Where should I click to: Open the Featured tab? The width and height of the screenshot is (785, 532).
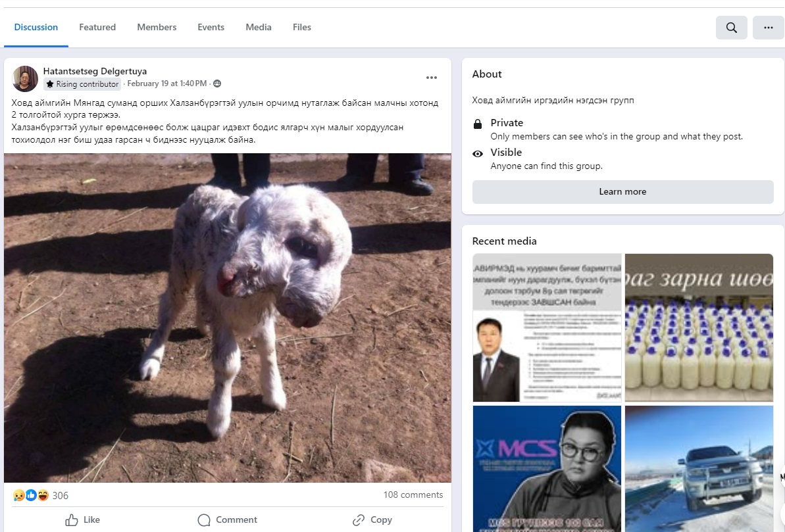pos(97,27)
